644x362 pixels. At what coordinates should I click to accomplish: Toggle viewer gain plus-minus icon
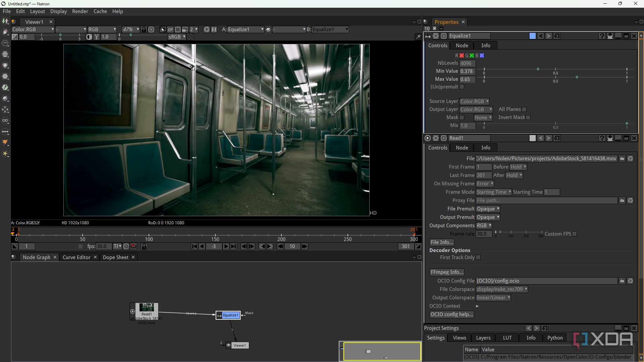pyautogui.click(x=15, y=37)
